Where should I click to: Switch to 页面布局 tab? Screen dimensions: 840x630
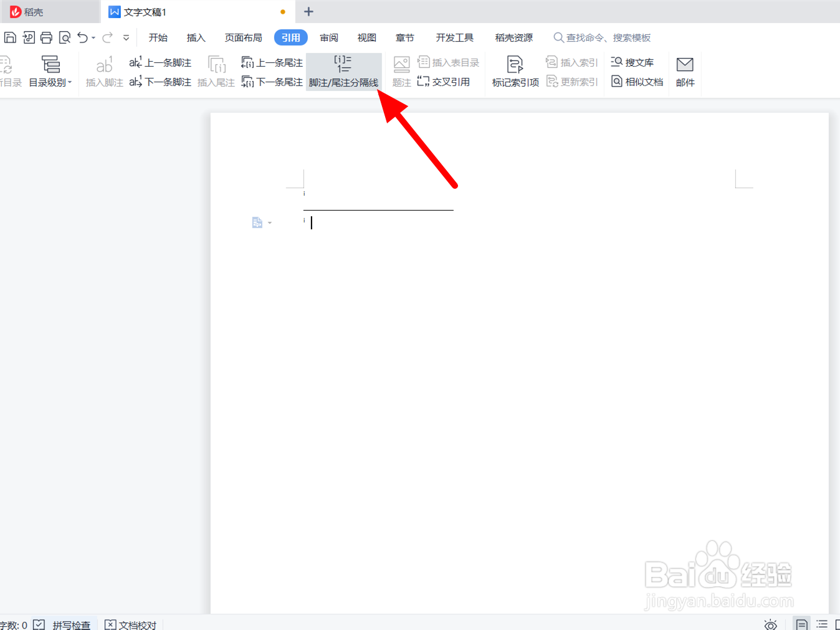(x=243, y=37)
